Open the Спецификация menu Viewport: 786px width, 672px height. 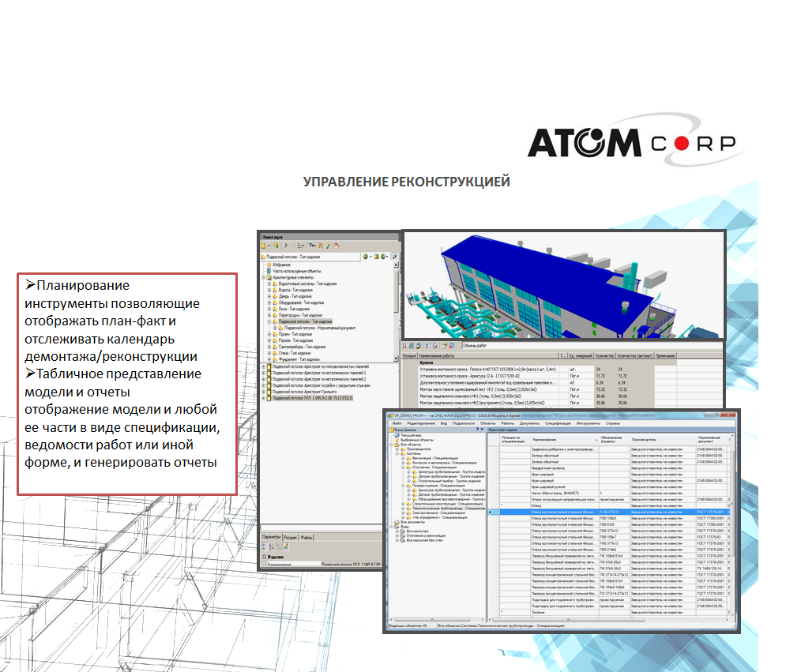click(x=559, y=422)
